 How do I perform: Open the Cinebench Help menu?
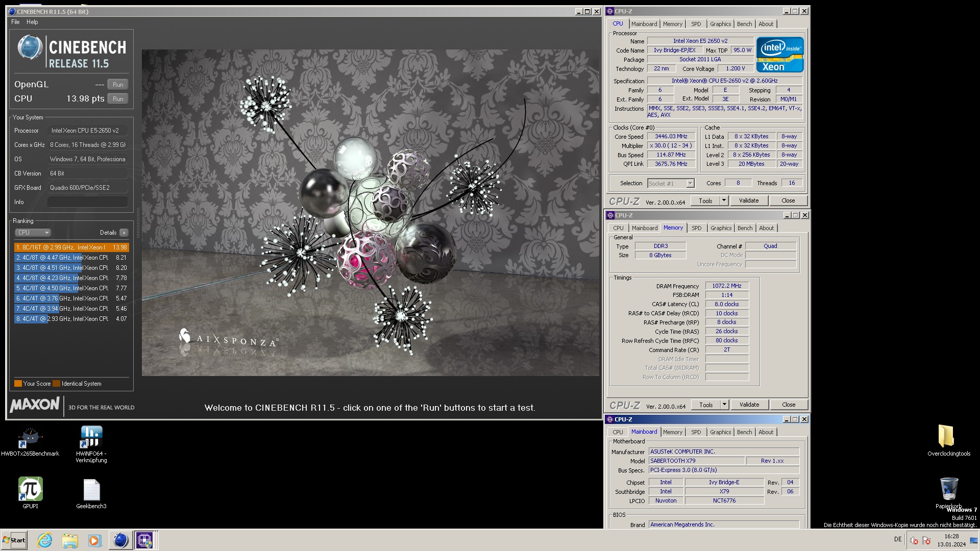pyautogui.click(x=32, y=22)
